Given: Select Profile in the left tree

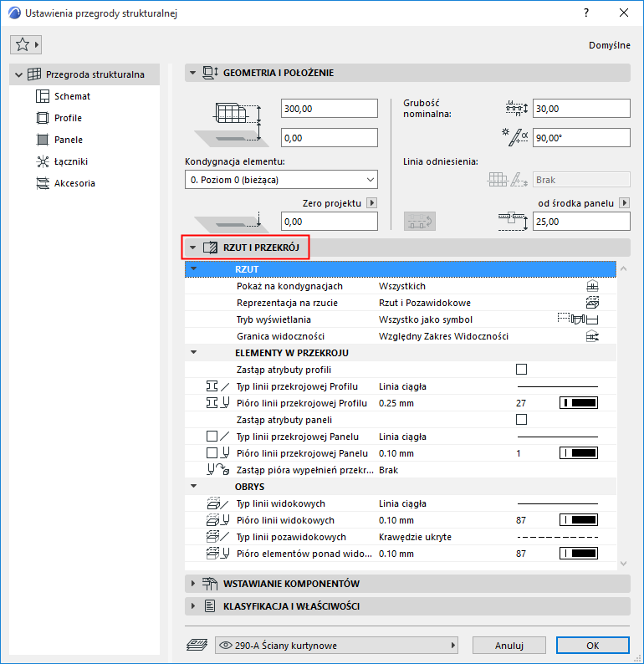Looking at the screenshot, I should (68, 118).
